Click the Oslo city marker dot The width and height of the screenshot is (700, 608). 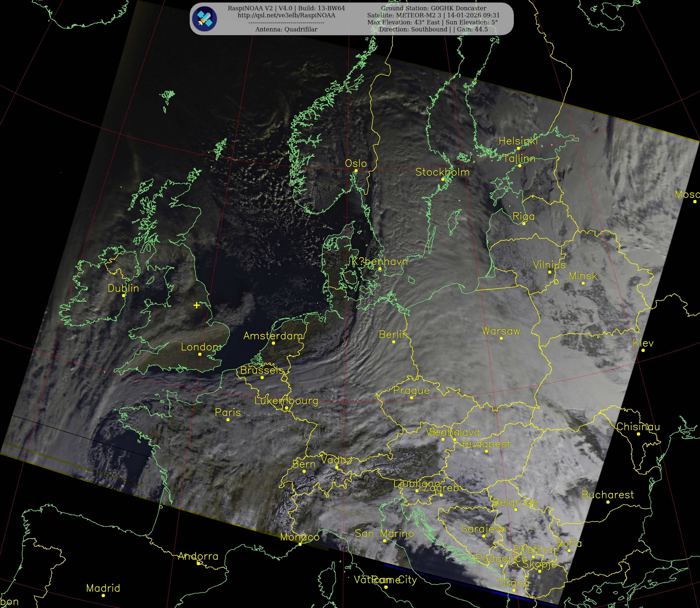pyautogui.click(x=356, y=171)
